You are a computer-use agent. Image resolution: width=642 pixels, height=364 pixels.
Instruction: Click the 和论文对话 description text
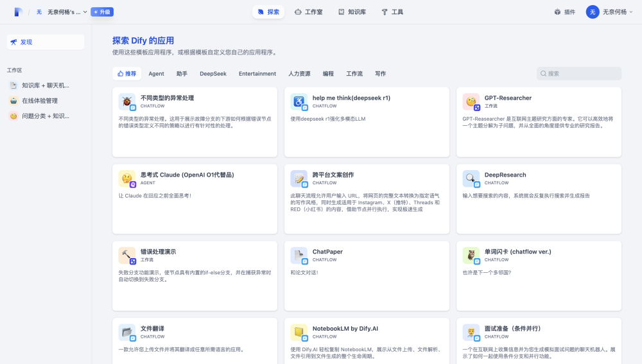click(304, 273)
